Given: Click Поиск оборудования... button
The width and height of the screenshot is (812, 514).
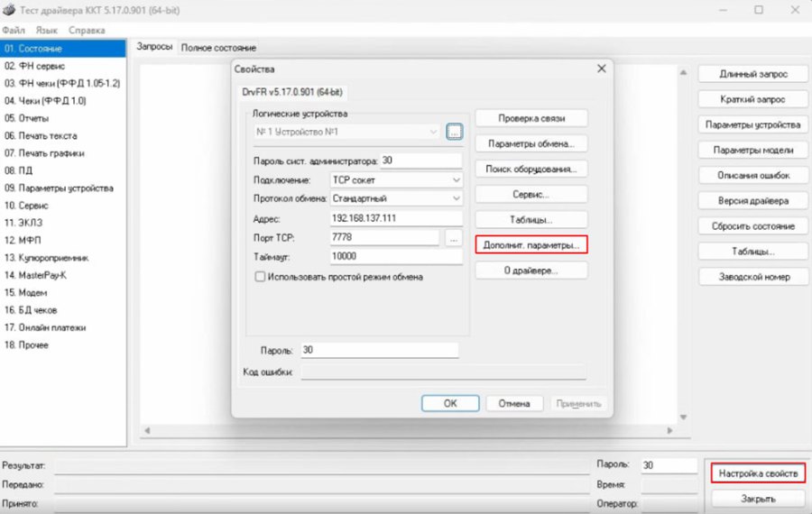Looking at the screenshot, I should [x=531, y=169].
